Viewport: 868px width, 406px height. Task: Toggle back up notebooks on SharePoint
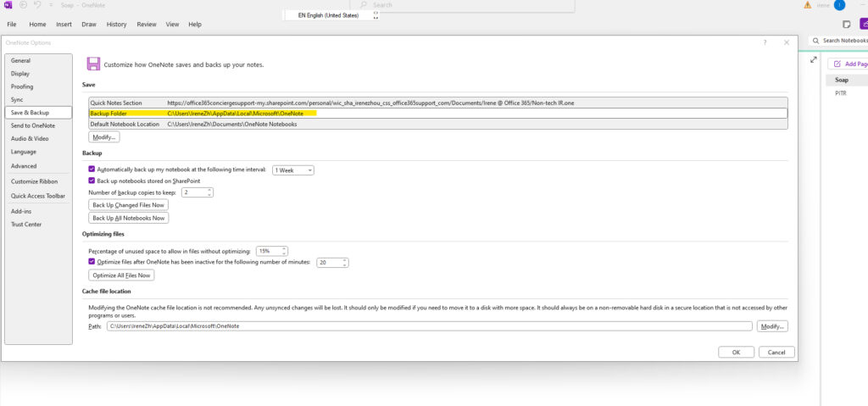click(92, 181)
